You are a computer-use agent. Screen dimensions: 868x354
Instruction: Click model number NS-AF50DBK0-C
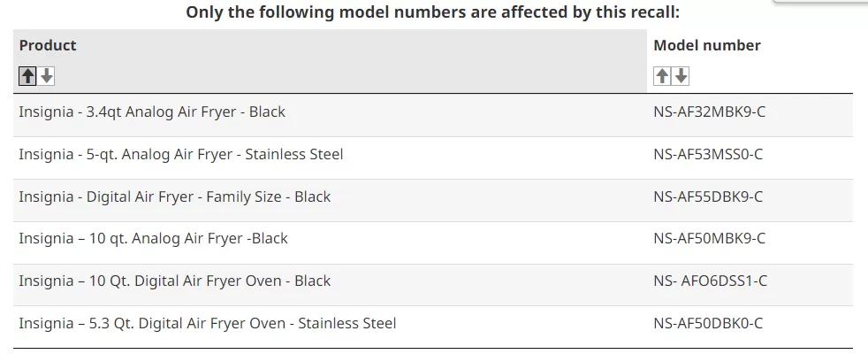point(708,323)
